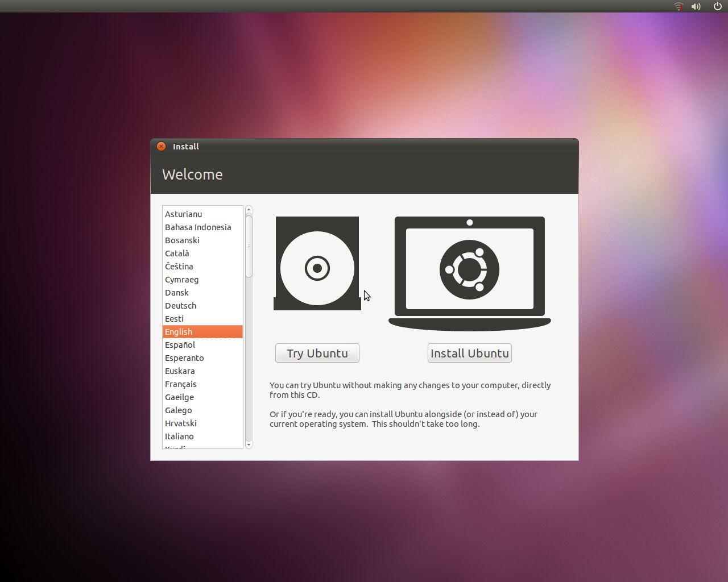Select Bahasa Indonesia language
728x582 pixels.
click(x=202, y=227)
